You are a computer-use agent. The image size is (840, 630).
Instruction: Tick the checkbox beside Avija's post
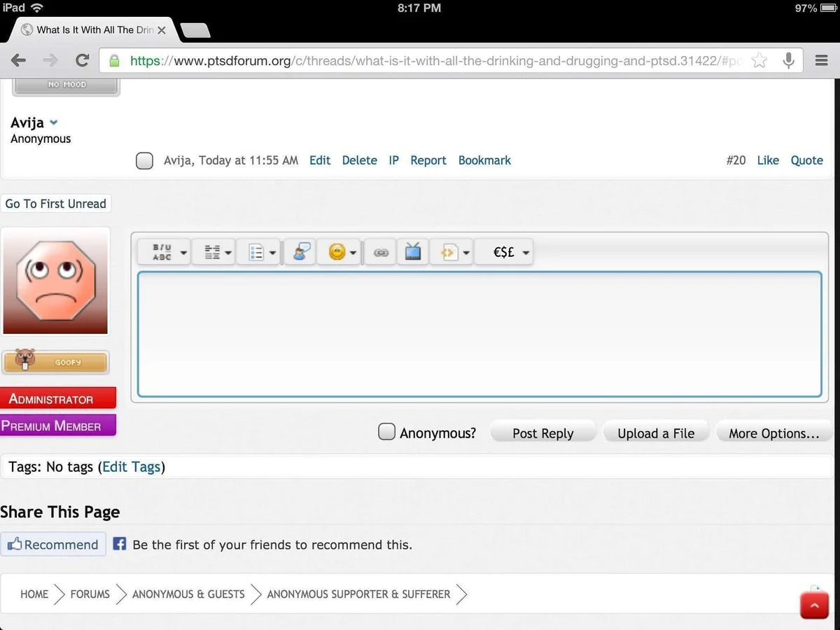[144, 161]
